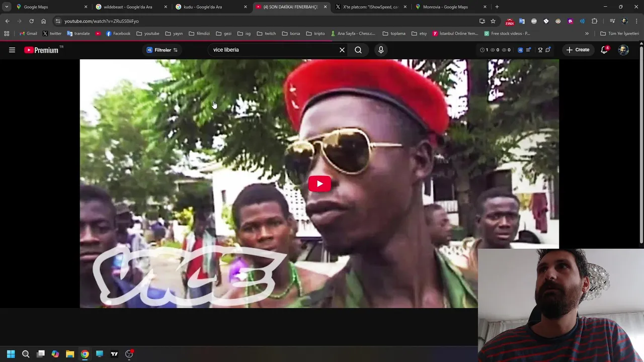Open the Google Translate extension

pos(522,21)
